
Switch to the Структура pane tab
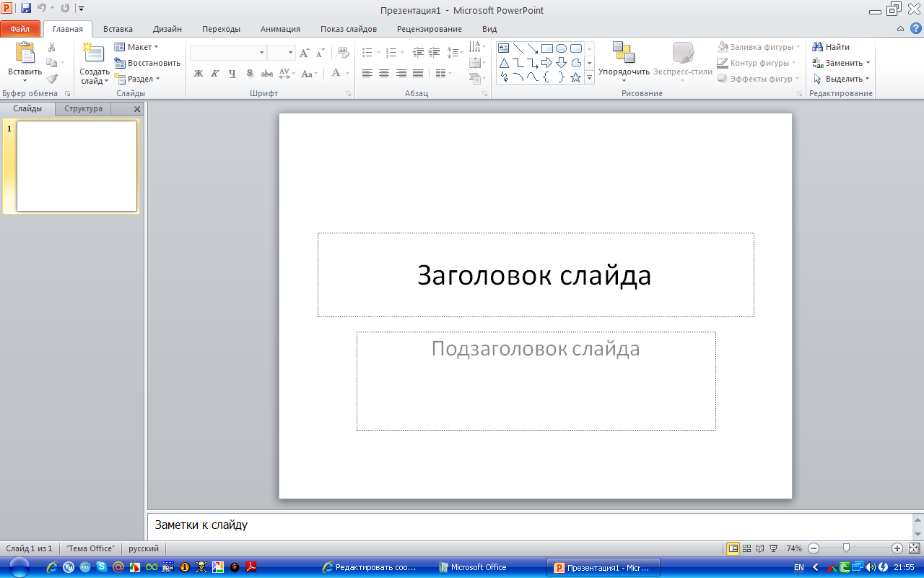[83, 108]
